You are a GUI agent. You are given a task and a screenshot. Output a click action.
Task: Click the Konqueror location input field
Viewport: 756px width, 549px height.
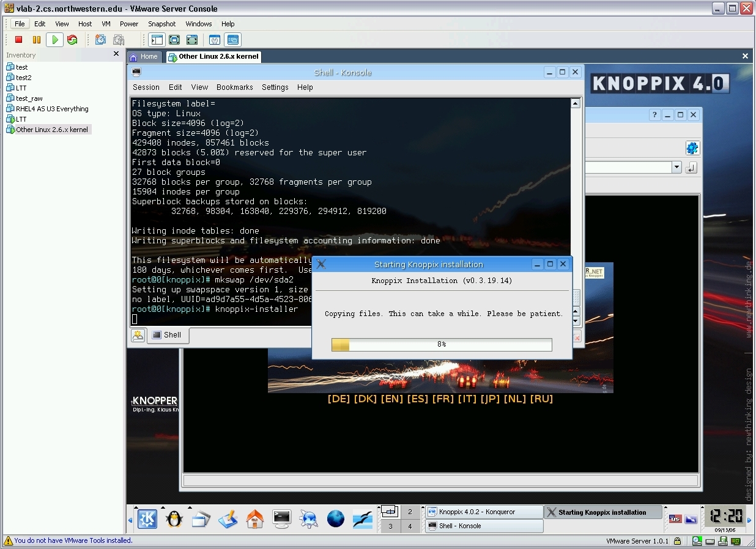(628, 168)
